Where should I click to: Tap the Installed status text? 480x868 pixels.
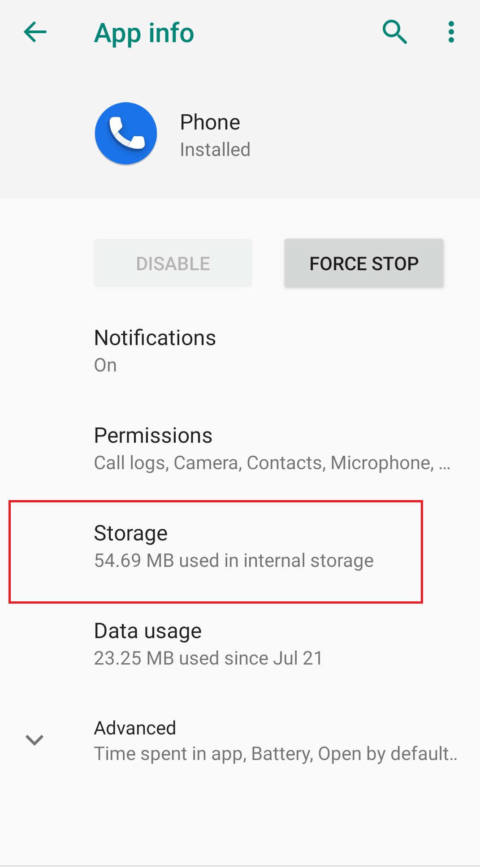pyautogui.click(x=215, y=149)
